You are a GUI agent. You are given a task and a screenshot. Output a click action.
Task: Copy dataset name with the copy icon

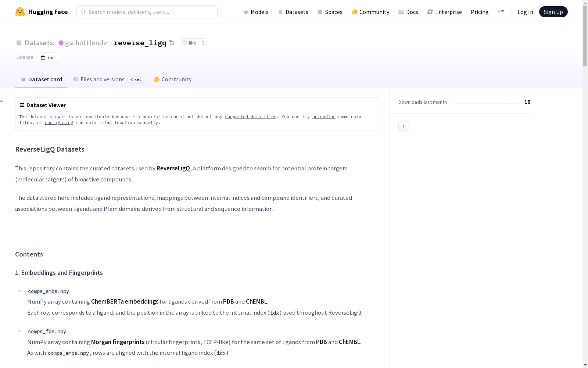171,43
